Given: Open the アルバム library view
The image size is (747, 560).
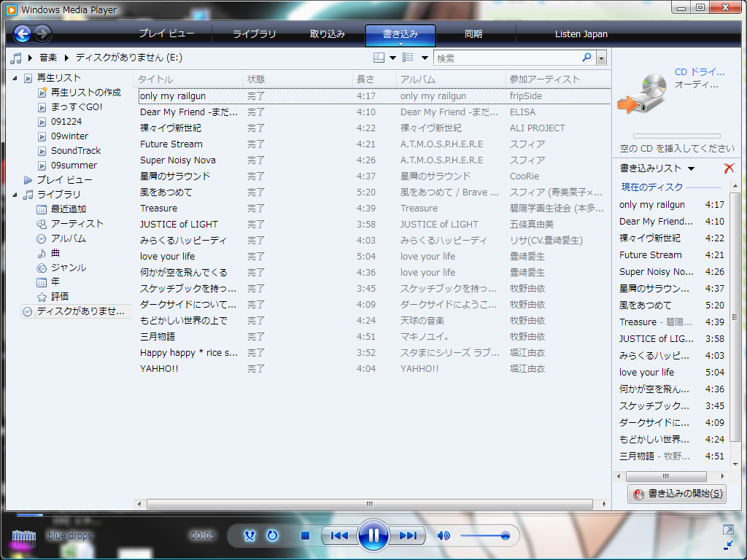Looking at the screenshot, I should (68, 238).
